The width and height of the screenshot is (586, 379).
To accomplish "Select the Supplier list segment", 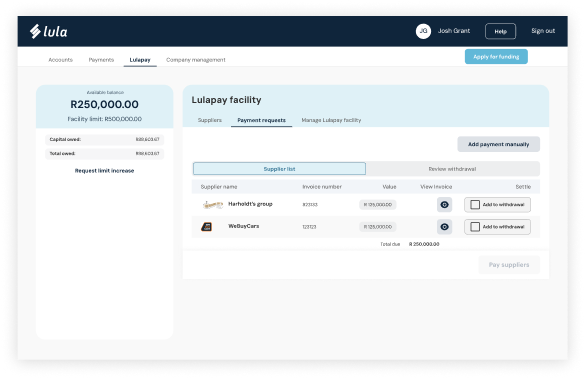I will pos(279,169).
